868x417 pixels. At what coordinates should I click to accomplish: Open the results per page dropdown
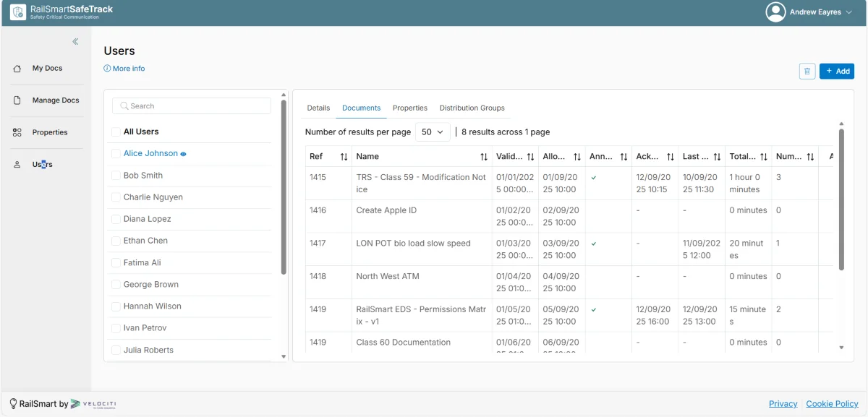(433, 132)
